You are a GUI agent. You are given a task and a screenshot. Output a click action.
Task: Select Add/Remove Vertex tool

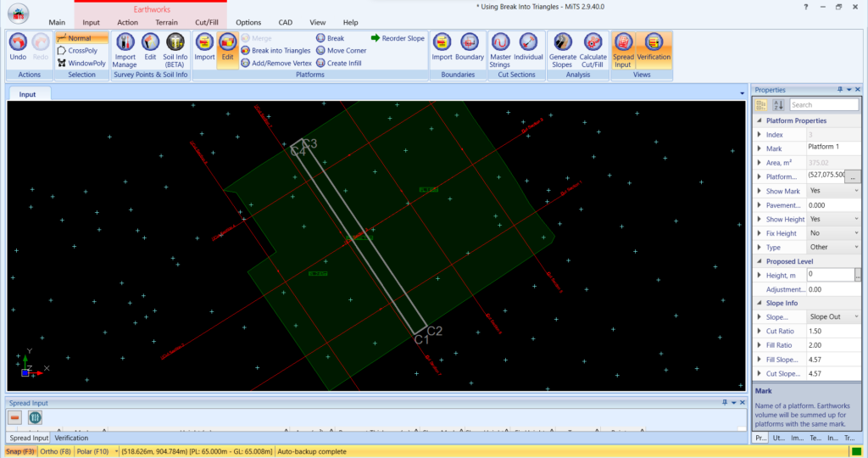pos(276,63)
